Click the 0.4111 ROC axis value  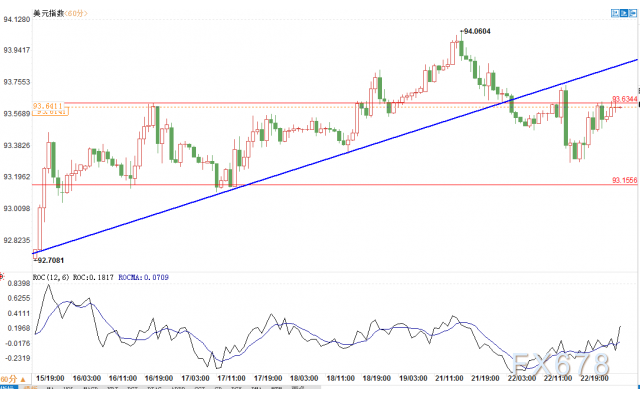[x=19, y=313]
